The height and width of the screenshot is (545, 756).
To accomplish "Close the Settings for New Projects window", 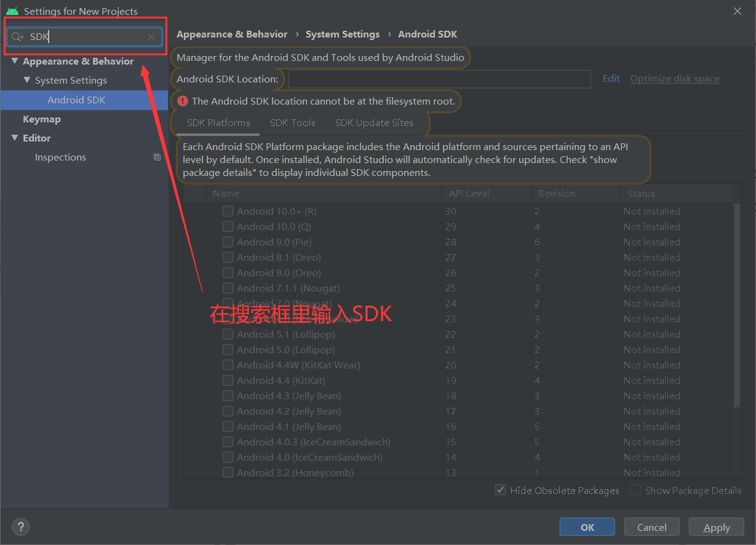I will (738, 11).
